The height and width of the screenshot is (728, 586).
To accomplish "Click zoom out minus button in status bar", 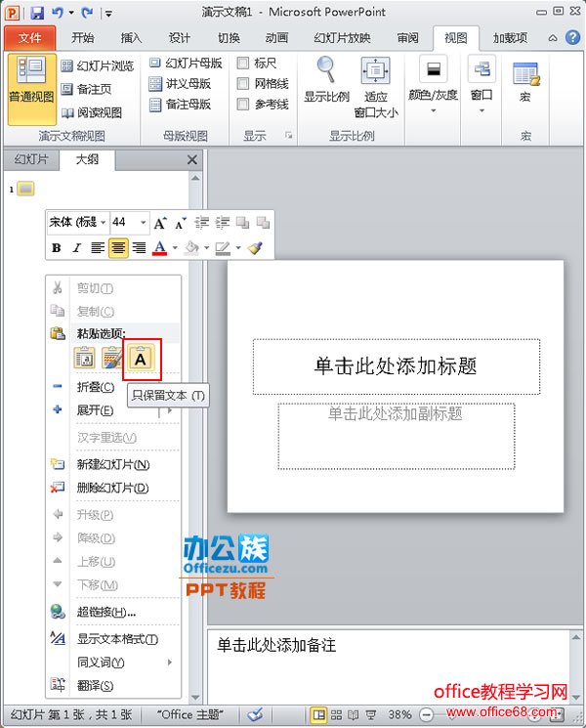I will click(x=427, y=714).
